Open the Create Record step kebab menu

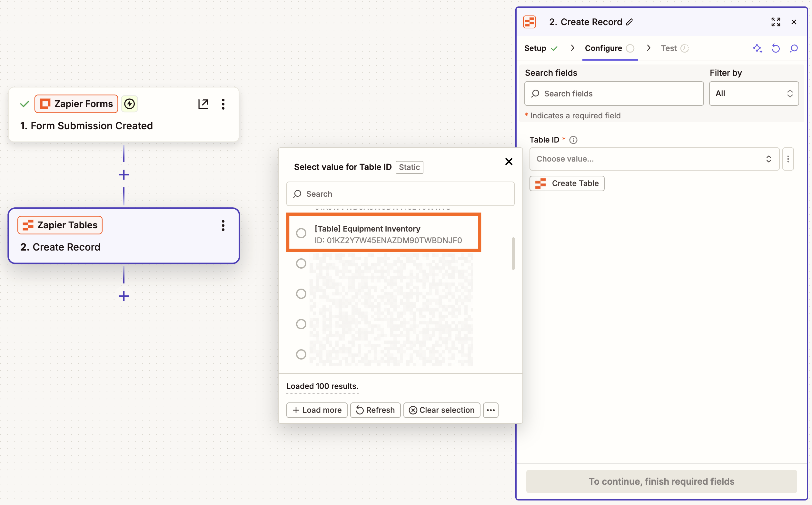(223, 225)
